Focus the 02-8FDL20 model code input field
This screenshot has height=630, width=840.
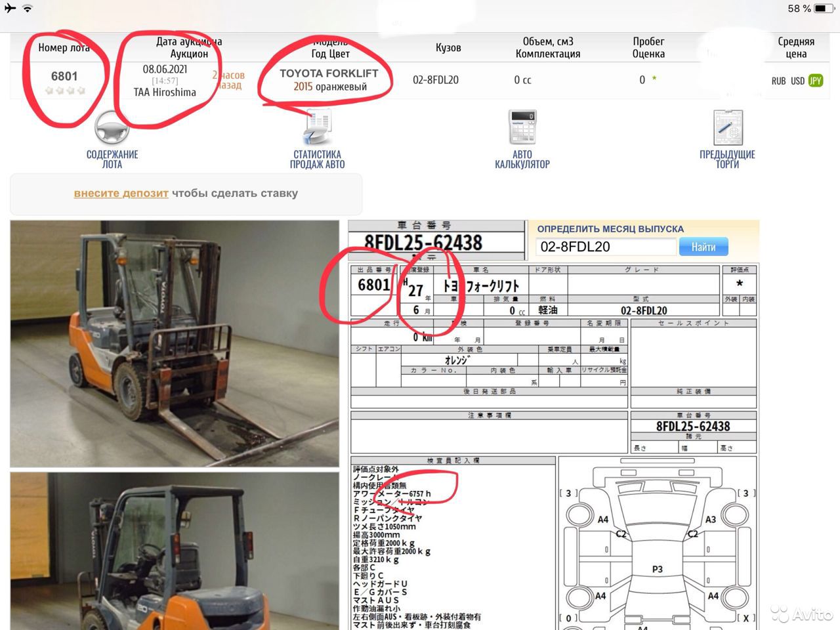tap(606, 247)
